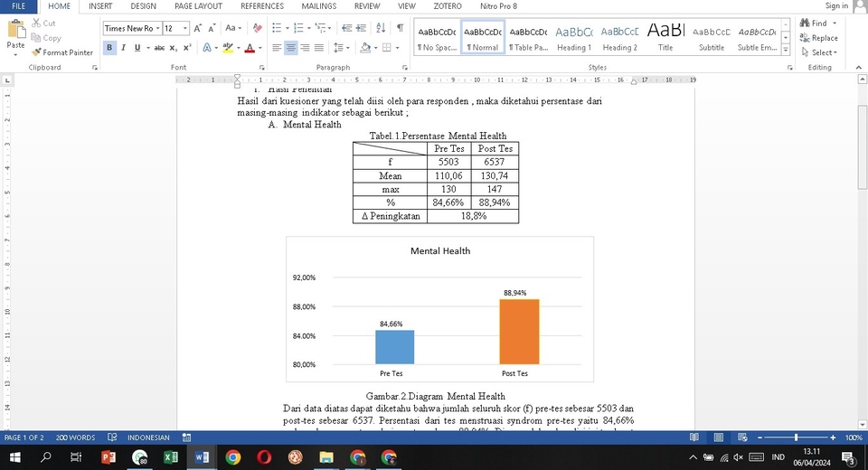Click the zoom slider handle
This screenshot has height=470, width=868.
796,437
